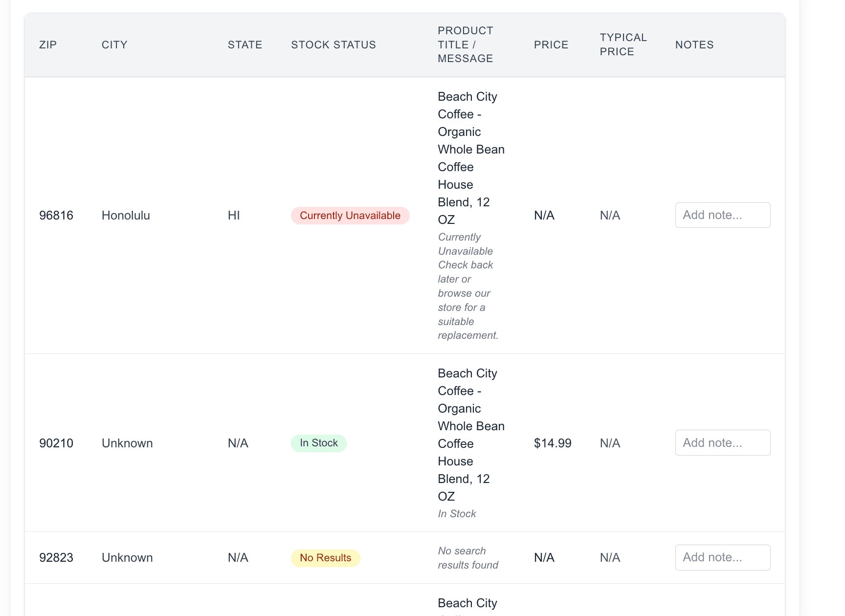Click product title in the Honolulu row
845x616 pixels.
point(471,158)
